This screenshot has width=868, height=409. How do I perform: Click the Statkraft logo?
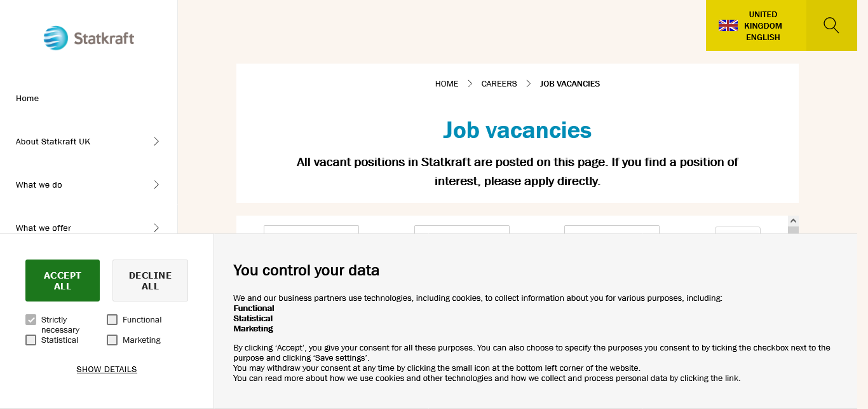[89, 38]
